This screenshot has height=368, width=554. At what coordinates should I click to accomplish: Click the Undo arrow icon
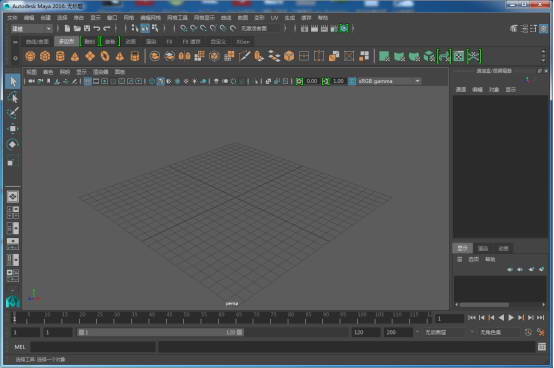(x=97, y=29)
